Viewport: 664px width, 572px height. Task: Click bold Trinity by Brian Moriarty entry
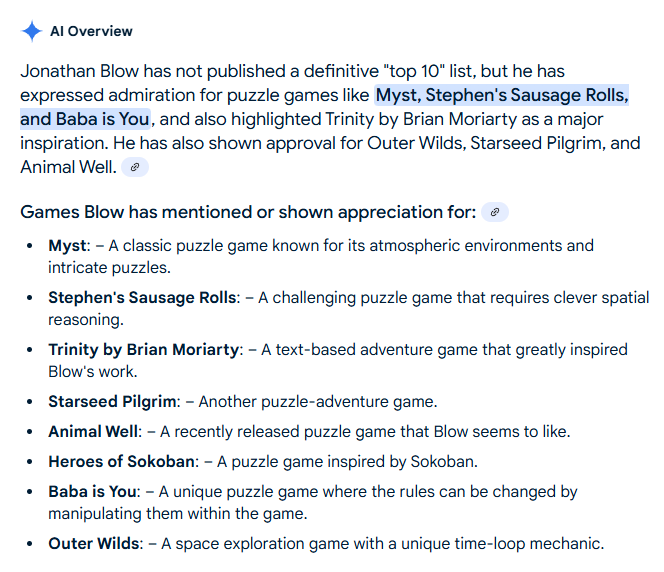pyautogui.click(x=144, y=349)
